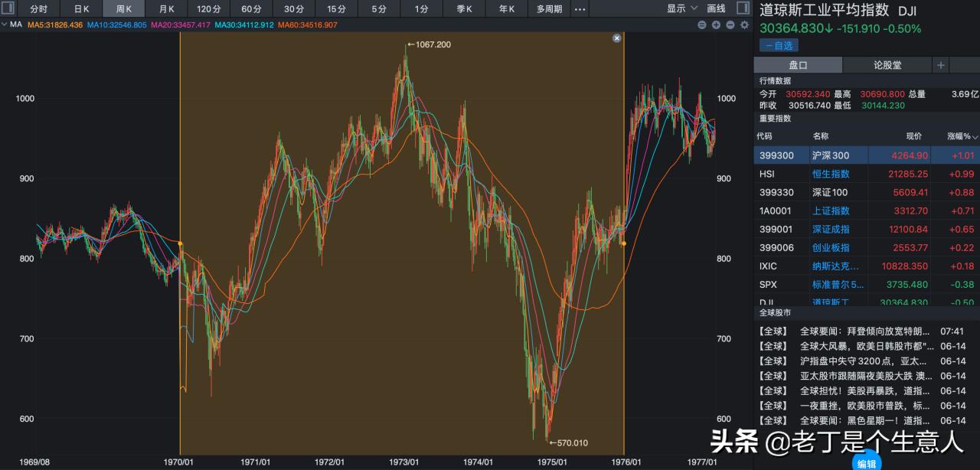Switch to 日K daily chart

click(81, 9)
